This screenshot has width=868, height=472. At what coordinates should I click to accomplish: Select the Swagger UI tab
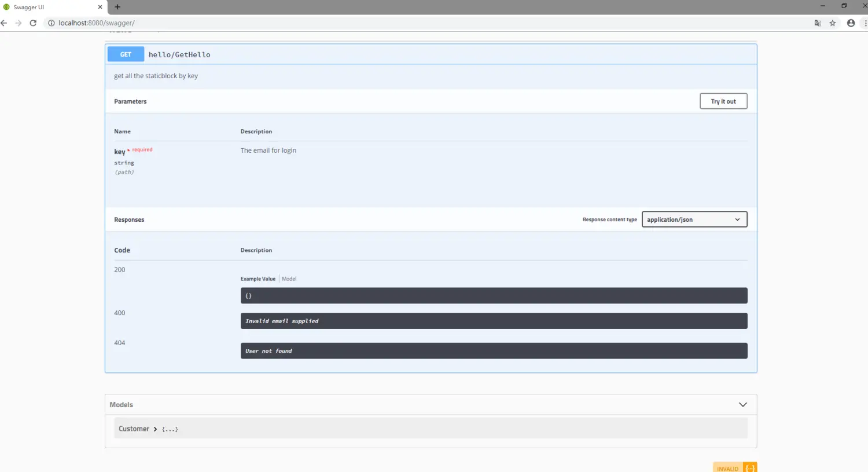coord(53,7)
